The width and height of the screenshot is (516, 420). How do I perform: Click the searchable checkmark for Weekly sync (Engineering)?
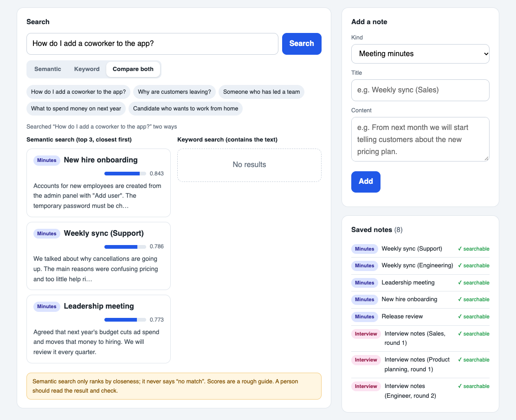pos(474,265)
